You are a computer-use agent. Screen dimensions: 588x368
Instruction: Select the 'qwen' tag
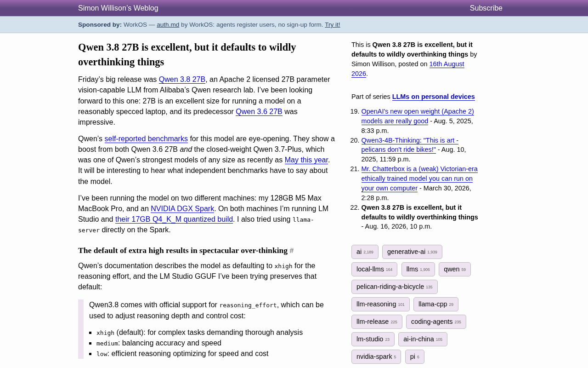pyautogui.click(x=455, y=270)
